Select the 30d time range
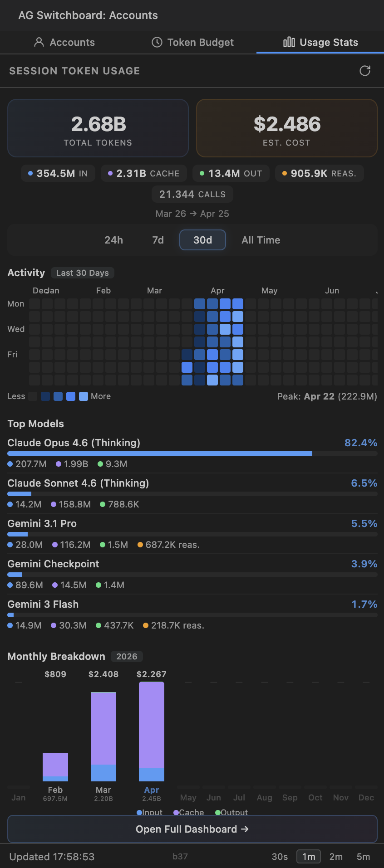 coord(203,240)
